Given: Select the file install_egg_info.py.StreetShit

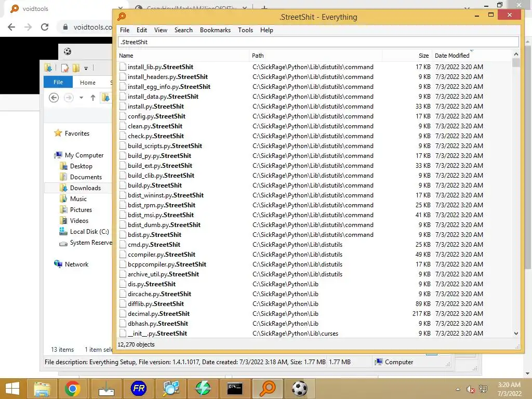Looking at the screenshot, I should pyautogui.click(x=169, y=87).
